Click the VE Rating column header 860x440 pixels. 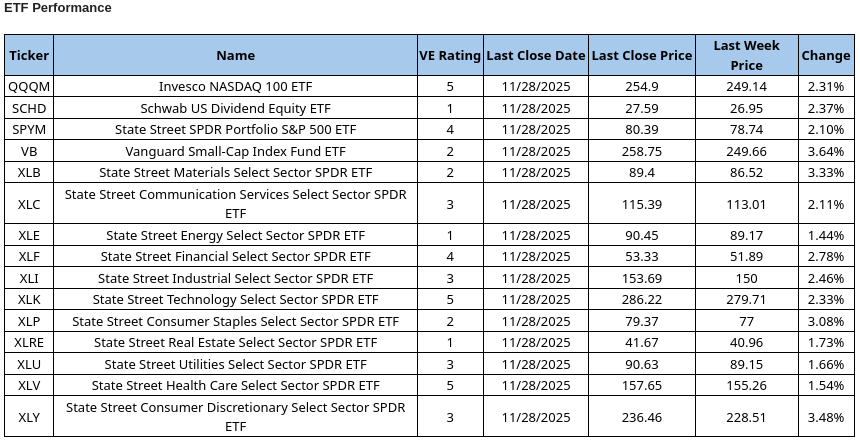tap(449, 56)
